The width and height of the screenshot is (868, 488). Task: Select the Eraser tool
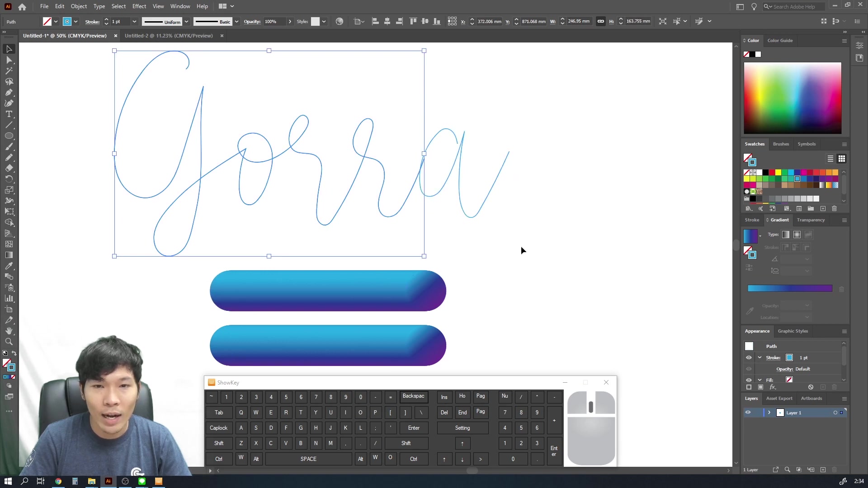point(9,168)
